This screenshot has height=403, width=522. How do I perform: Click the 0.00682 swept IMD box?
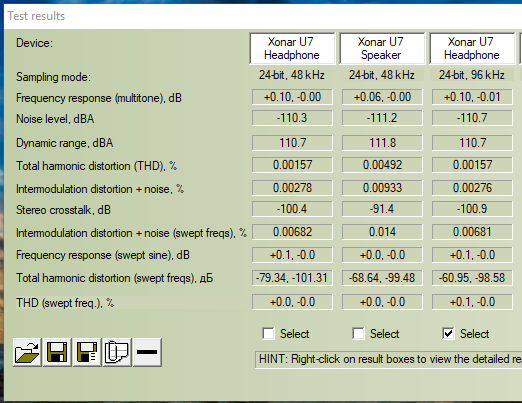[292, 232]
